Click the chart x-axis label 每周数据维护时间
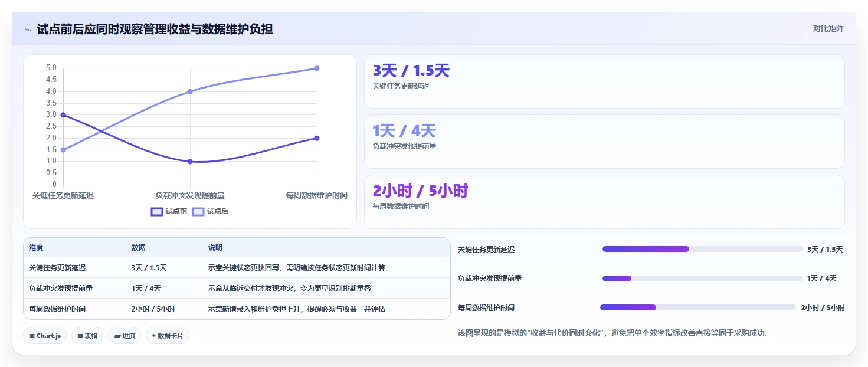 (317, 195)
